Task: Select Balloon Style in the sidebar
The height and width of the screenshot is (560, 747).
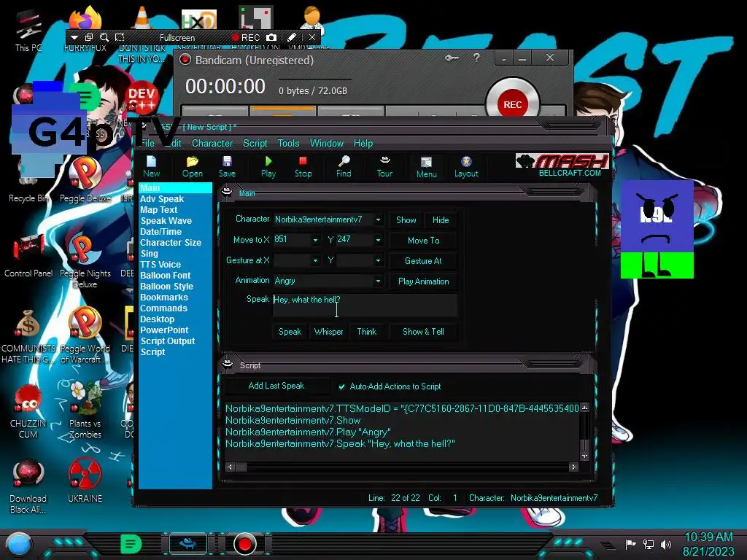Action: [x=167, y=287]
